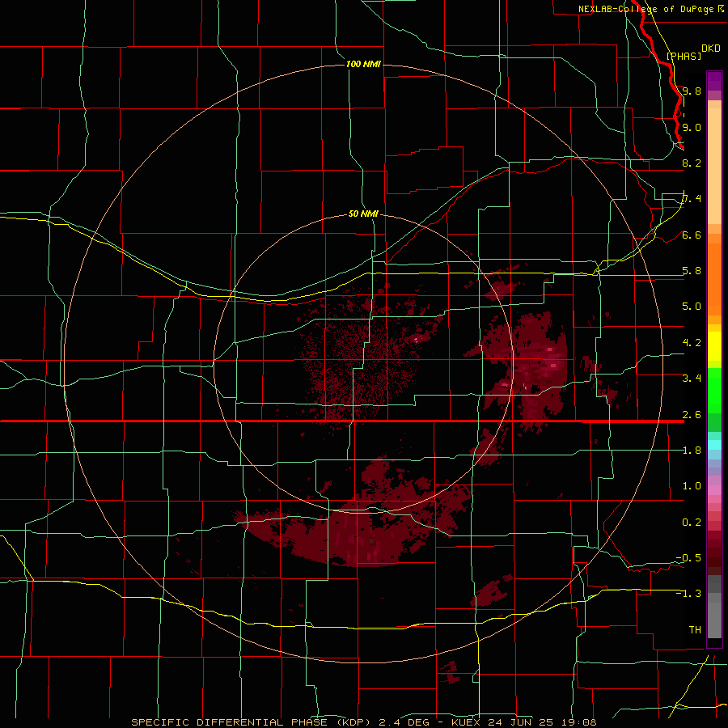The width and height of the screenshot is (728, 728).
Task: Select the purple top color bar segment
Action: (714, 81)
